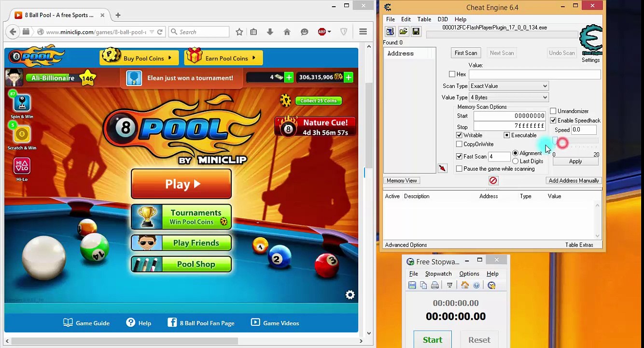Open process list icon in Cheat Engine
Image resolution: width=644 pixels, height=348 pixels.
click(x=390, y=32)
